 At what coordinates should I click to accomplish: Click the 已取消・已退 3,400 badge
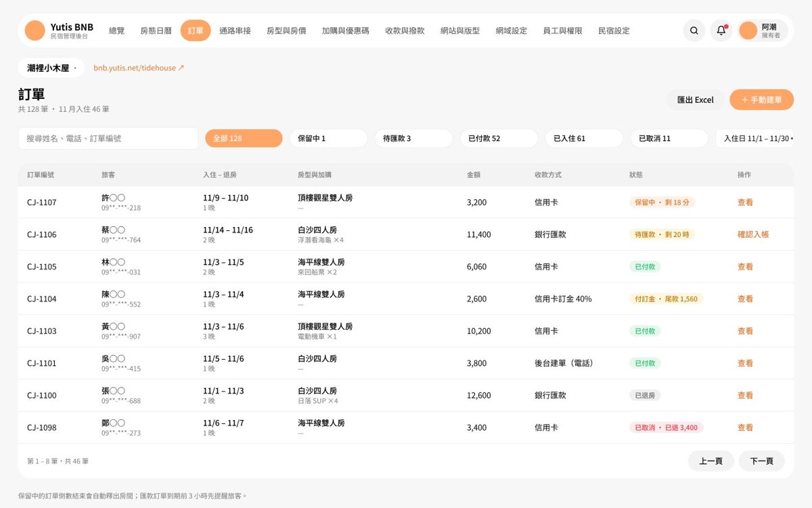pyautogui.click(x=666, y=427)
